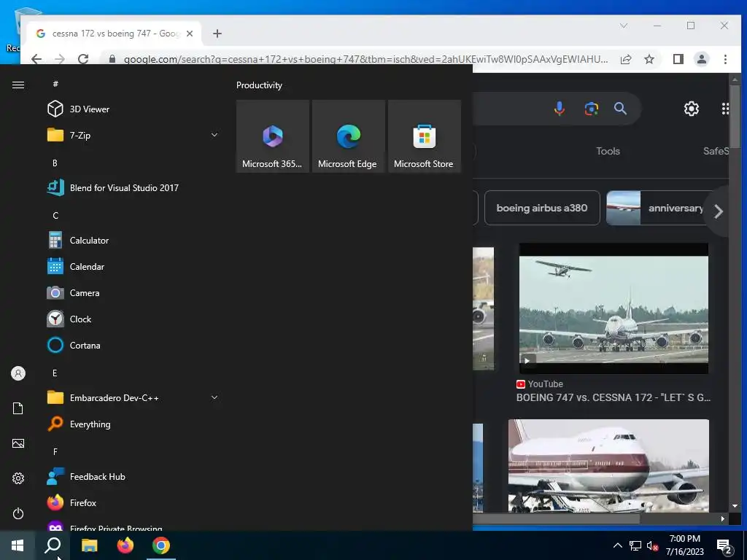The height and width of the screenshot is (560, 747).
Task: Search by voice microphone icon
Action: pyautogui.click(x=560, y=109)
